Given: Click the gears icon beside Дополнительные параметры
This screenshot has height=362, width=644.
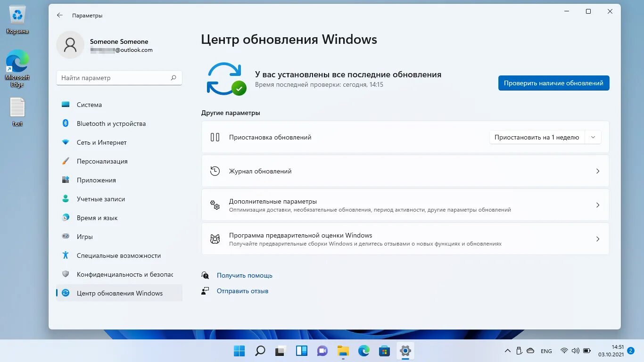Looking at the screenshot, I should [215, 205].
